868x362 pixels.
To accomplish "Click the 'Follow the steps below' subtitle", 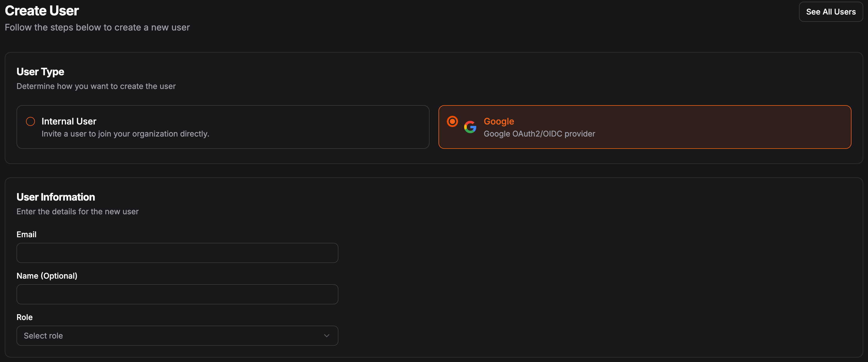I will (x=97, y=27).
